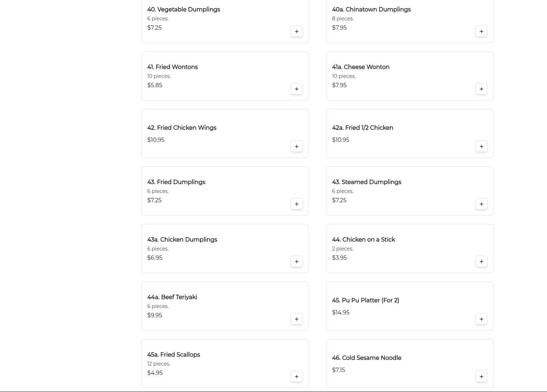Open the 45. Pu Pu Platter title
Screen dimensions: 547x392
click(x=365, y=300)
